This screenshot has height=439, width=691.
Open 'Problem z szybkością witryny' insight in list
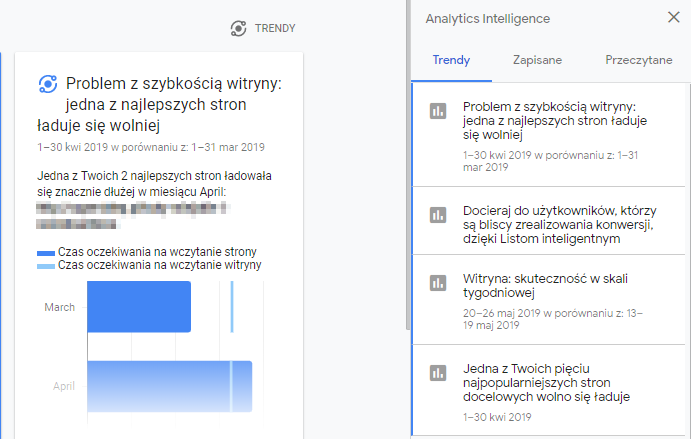[549, 135]
